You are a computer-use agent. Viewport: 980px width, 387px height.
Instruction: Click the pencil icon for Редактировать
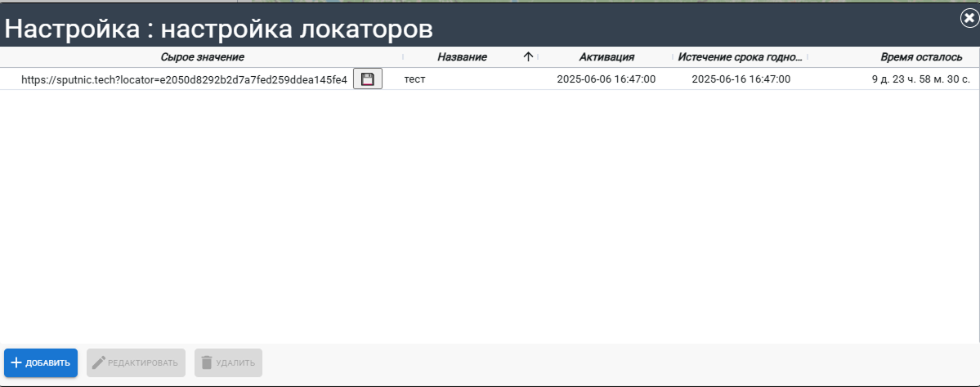(x=99, y=362)
